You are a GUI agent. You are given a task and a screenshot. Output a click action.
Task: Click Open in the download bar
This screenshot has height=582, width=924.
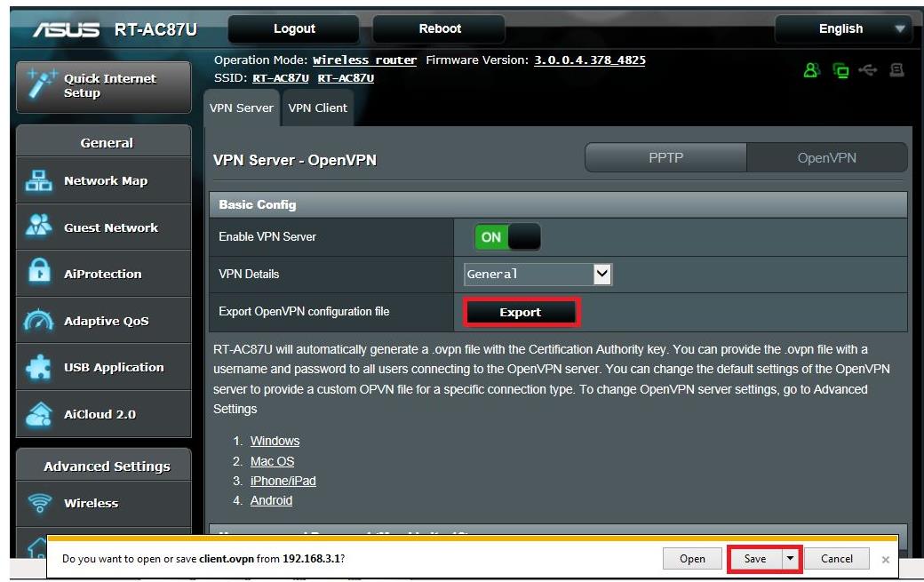tap(692, 558)
